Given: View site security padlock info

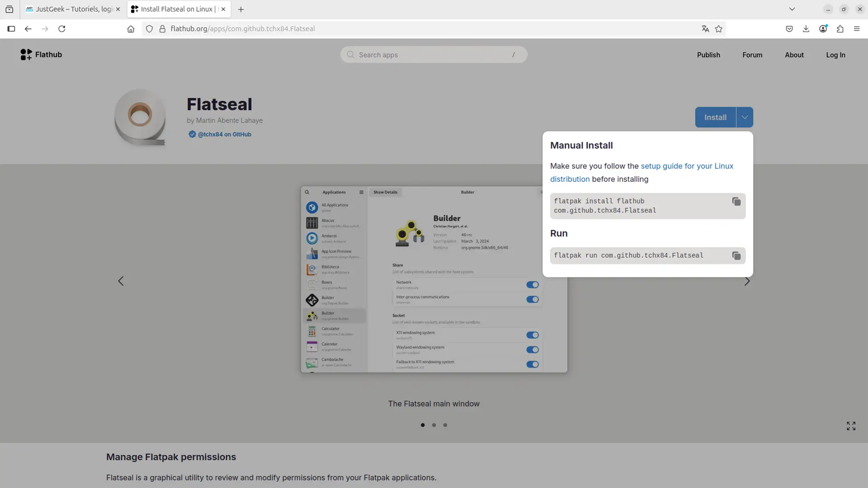Looking at the screenshot, I should pos(162,29).
